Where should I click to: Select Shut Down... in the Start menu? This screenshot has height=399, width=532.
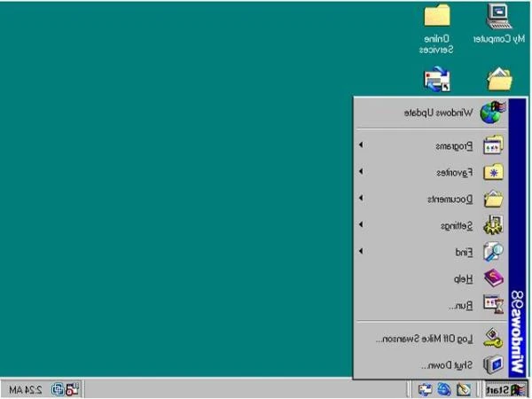431,365
